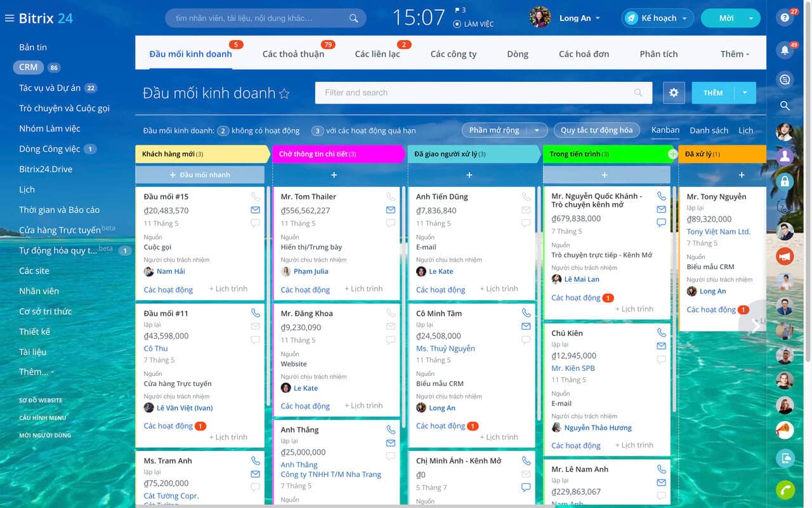Viewport: 812px width, 508px height.
Task: Click email icon on Mr. Tom Thailer card
Action: pos(391,210)
